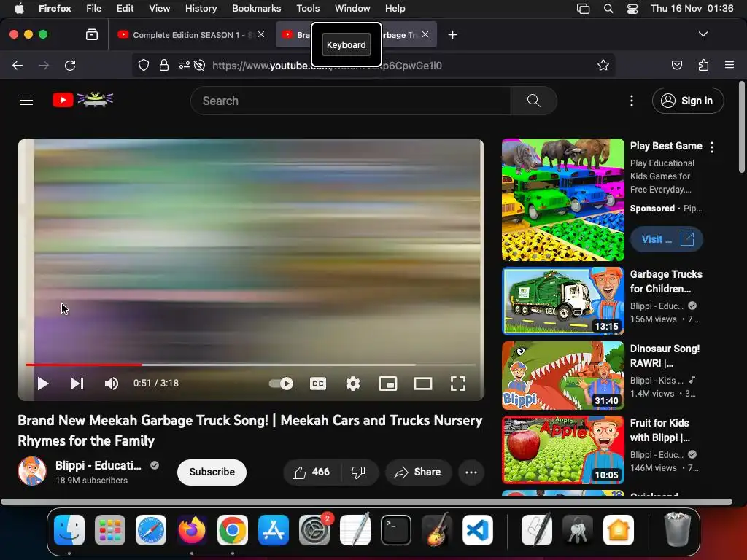Open the View menu
Viewport: 747px width, 560px height.
click(159, 9)
